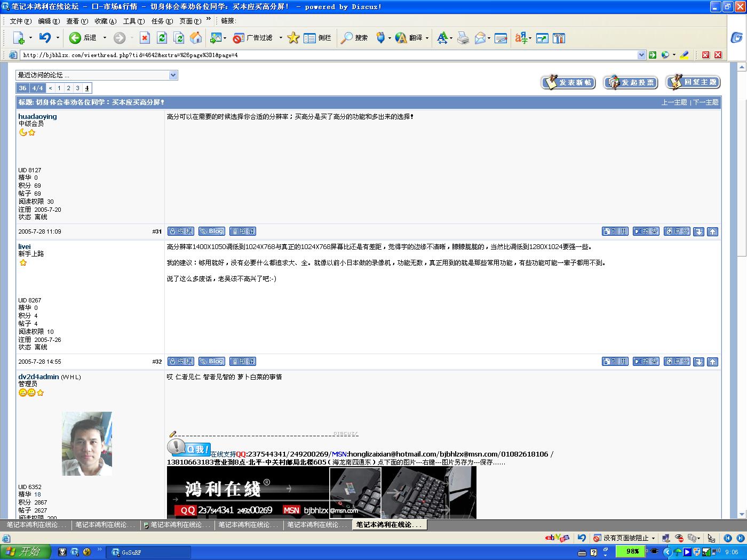Click the 回复主题 reply topic button
This screenshot has height=560, width=747.
(694, 83)
